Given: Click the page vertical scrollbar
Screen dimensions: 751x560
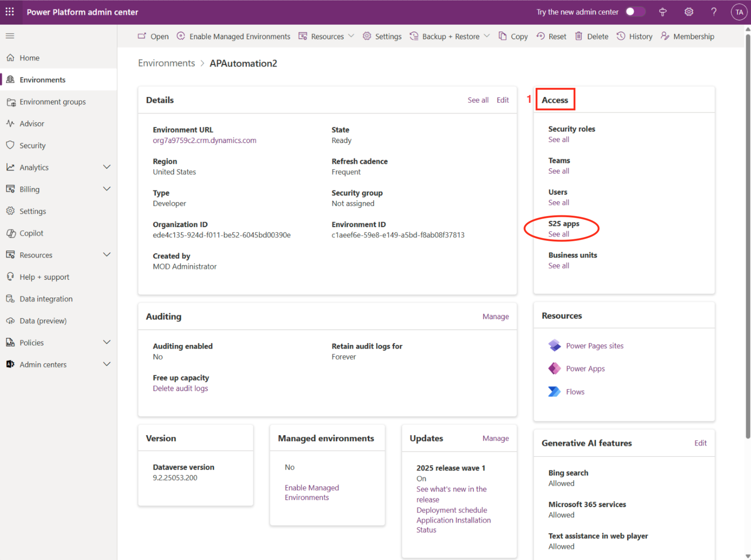Looking at the screenshot, I should pyautogui.click(x=748, y=236).
